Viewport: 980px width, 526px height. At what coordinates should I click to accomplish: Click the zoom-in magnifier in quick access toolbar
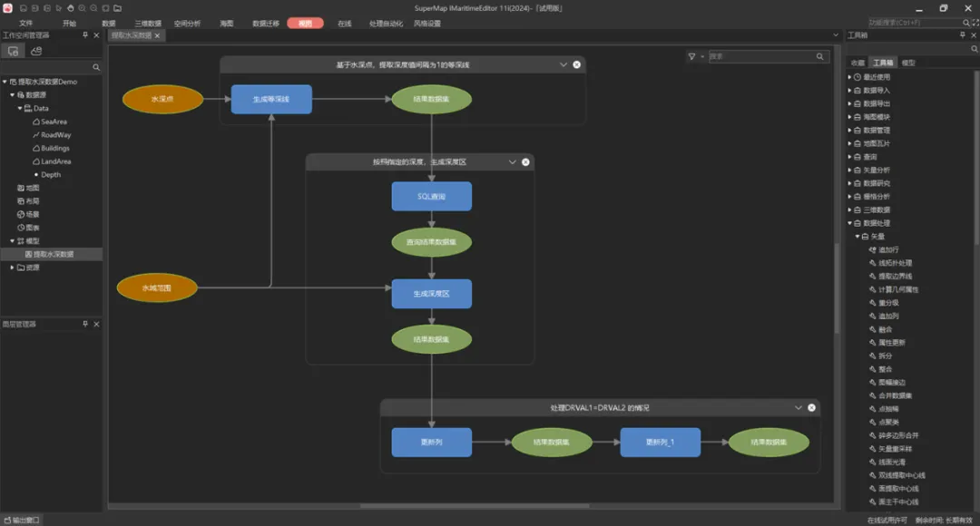tap(82, 8)
